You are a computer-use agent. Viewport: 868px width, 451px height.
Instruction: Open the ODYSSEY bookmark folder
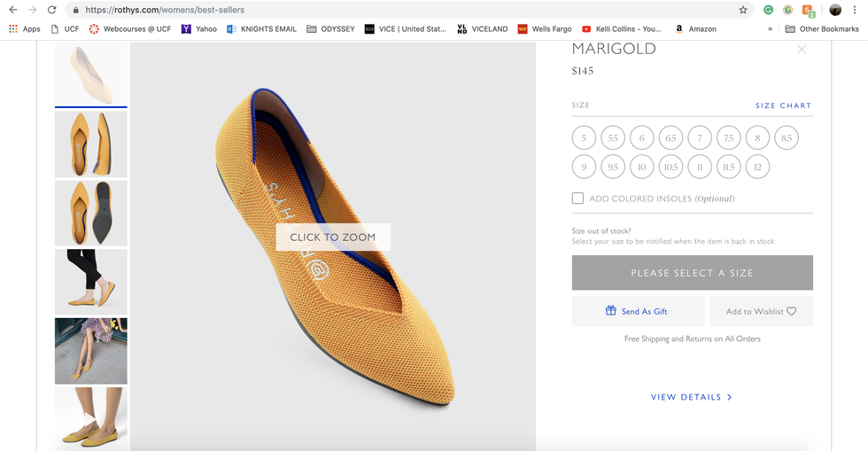click(330, 28)
